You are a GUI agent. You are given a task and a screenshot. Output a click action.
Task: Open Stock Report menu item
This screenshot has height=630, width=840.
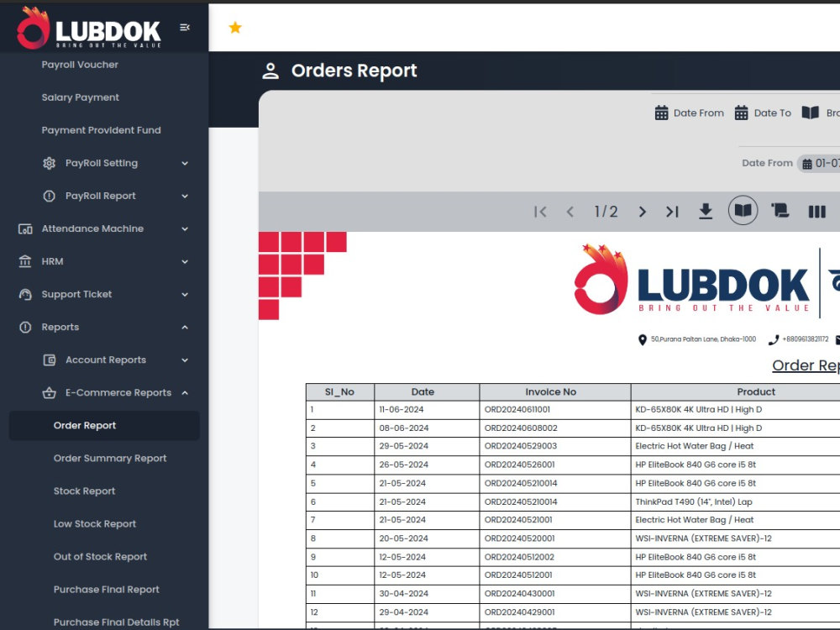[84, 491]
